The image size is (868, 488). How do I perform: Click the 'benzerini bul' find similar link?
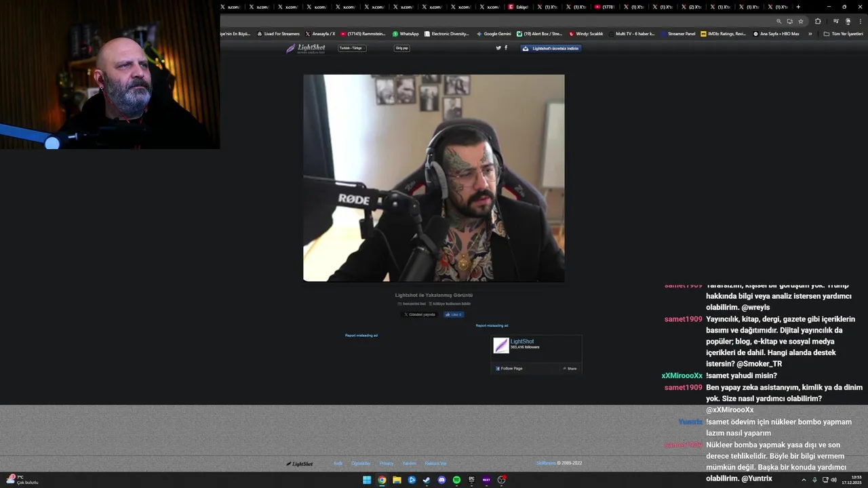click(x=412, y=304)
